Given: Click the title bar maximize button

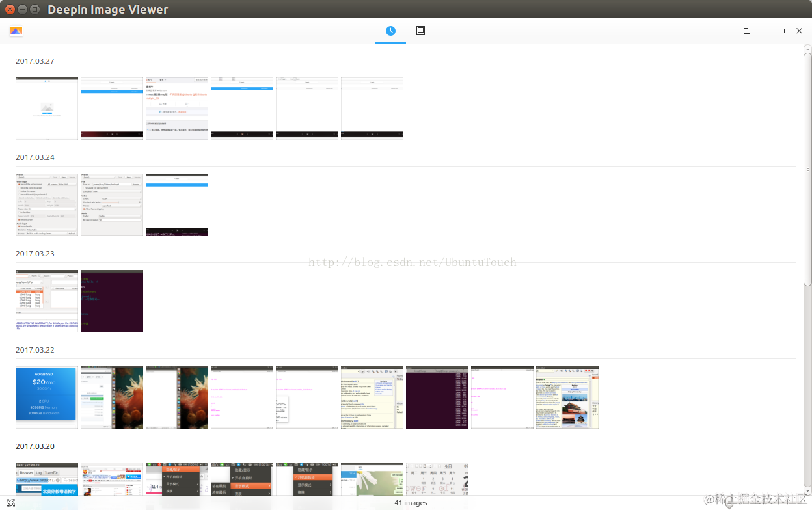Looking at the screenshot, I should pos(34,9).
